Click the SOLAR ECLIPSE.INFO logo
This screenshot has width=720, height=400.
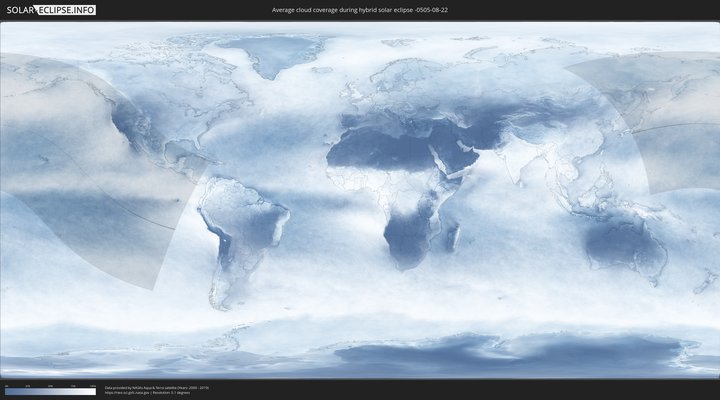(48, 10)
